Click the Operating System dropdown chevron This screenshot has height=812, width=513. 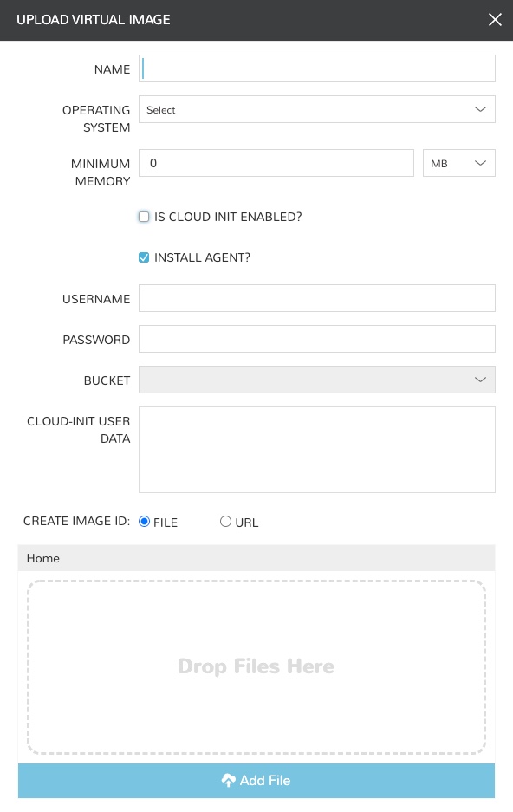click(480, 109)
